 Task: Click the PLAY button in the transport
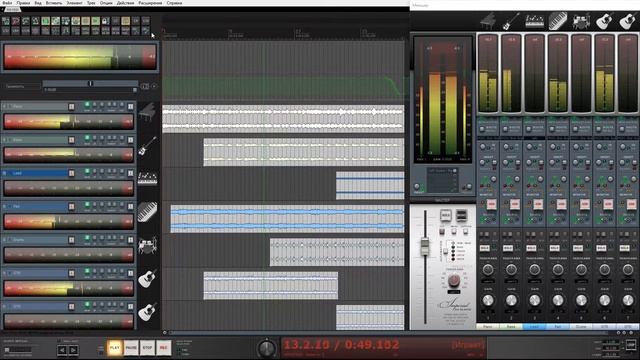pos(115,348)
